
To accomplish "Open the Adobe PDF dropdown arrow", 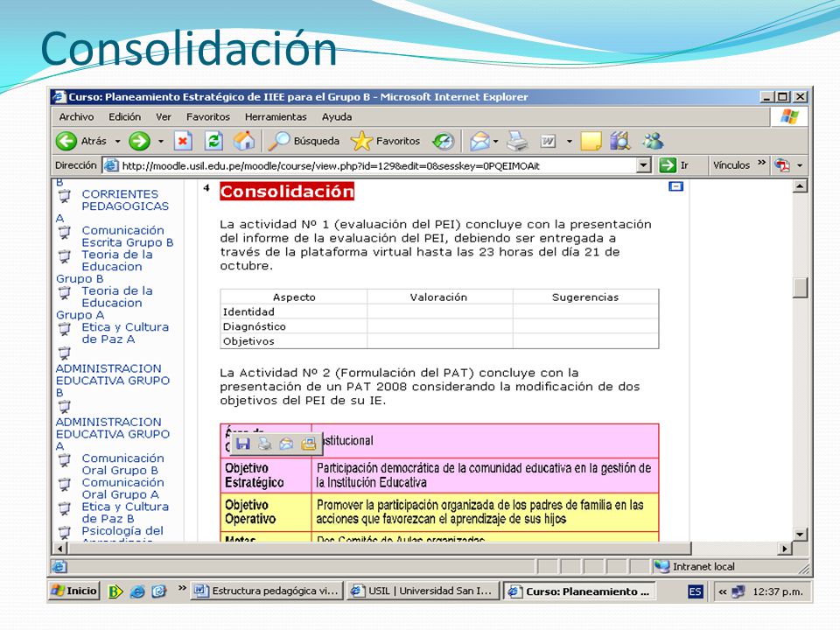I will [x=800, y=165].
